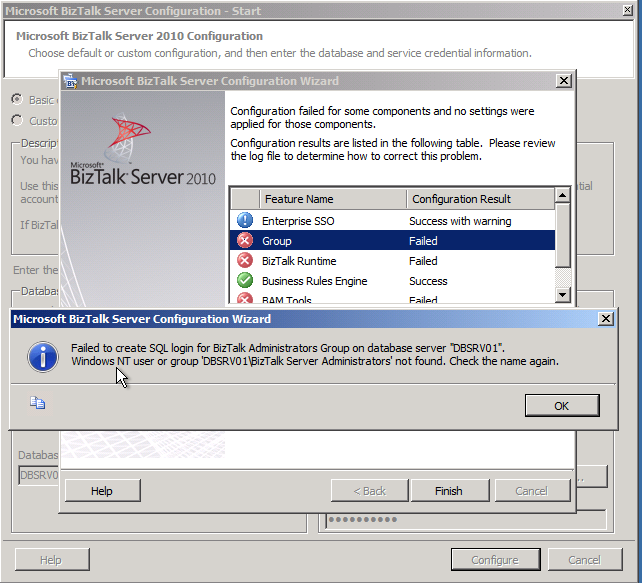Close the BizTalk Server Configuration Start window

(627, 10)
